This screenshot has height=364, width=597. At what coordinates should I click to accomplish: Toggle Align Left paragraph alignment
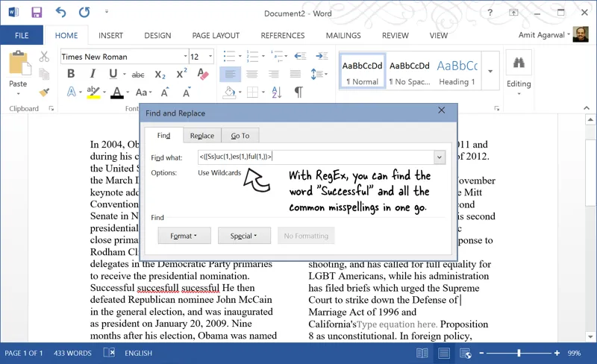coord(230,75)
